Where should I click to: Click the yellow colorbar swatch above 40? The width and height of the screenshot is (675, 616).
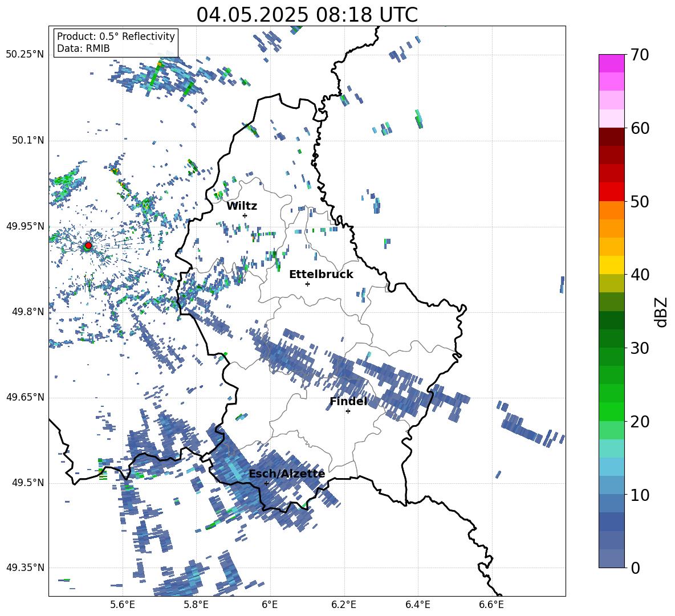pyautogui.click(x=611, y=265)
